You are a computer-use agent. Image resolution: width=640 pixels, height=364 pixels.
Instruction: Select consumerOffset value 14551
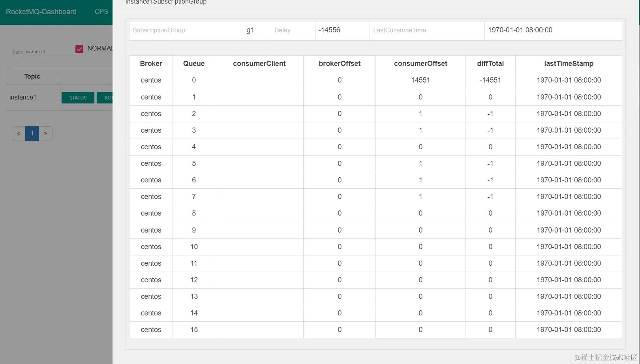click(x=420, y=80)
